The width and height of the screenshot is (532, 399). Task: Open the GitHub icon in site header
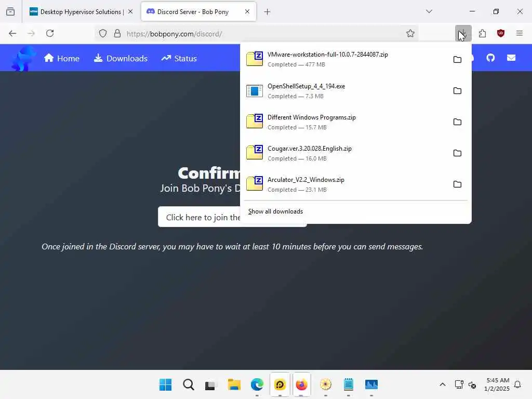[x=490, y=58]
